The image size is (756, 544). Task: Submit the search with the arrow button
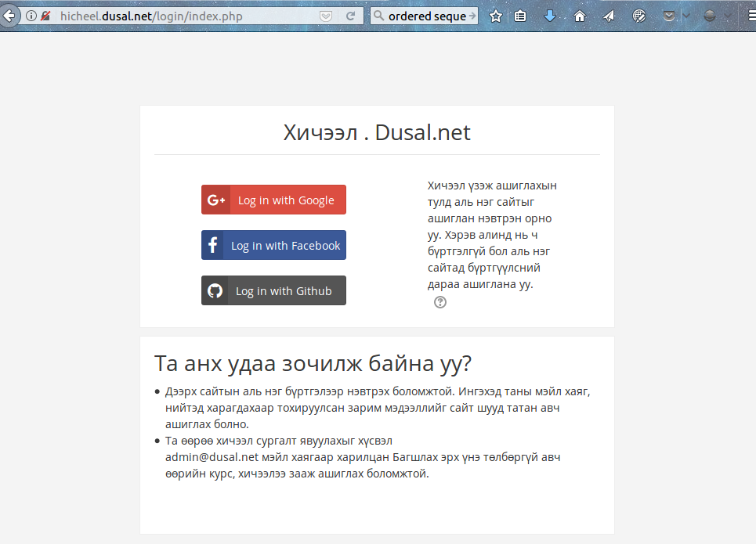click(x=472, y=16)
